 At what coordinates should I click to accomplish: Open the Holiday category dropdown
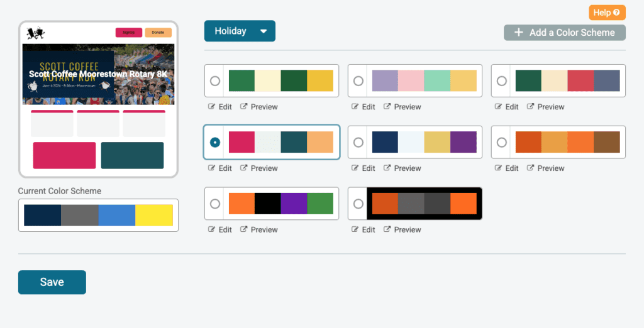tap(240, 31)
